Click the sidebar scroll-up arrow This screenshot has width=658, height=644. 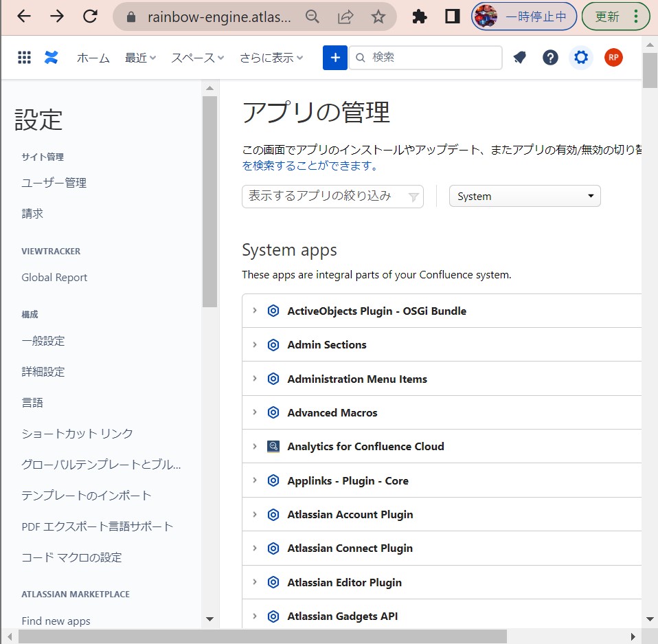209,88
